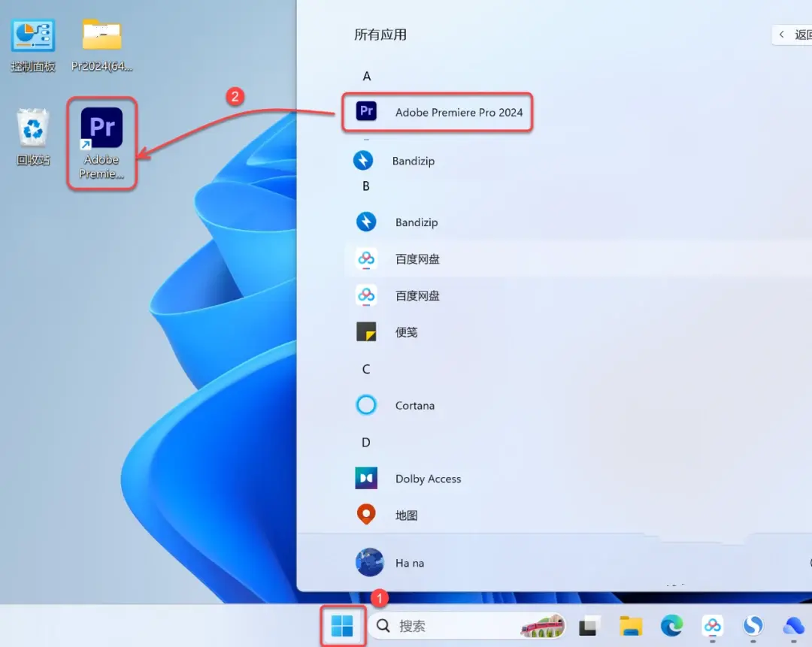The height and width of the screenshot is (647, 812).
Task: Open Task View on the taskbar
Action: click(589, 626)
